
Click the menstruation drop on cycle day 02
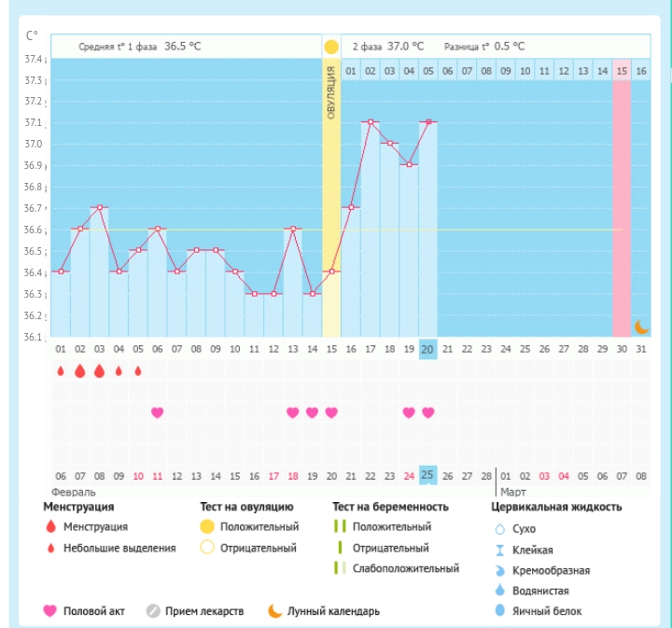[x=80, y=371]
